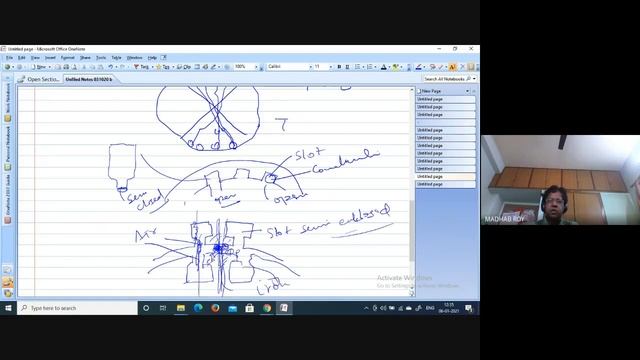This screenshot has height=360, width=640.
Task: Click the New page button
Action: coord(39,67)
